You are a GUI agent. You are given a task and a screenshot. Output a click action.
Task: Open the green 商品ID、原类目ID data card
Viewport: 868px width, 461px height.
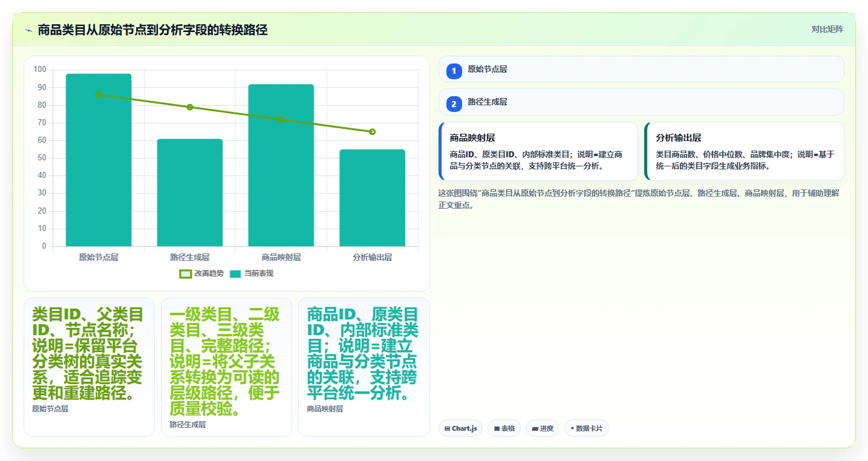(364, 367)
